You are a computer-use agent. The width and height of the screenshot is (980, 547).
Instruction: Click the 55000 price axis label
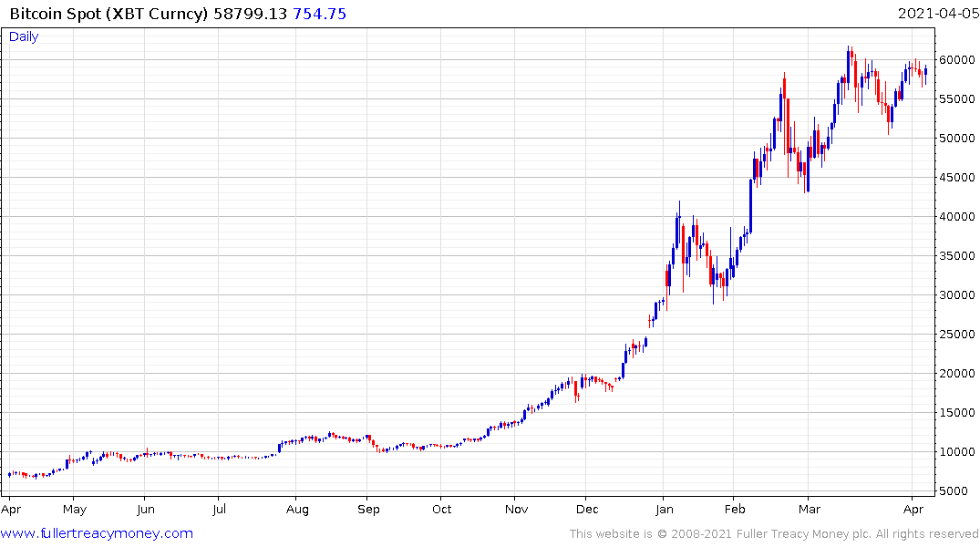coord(957,98)
